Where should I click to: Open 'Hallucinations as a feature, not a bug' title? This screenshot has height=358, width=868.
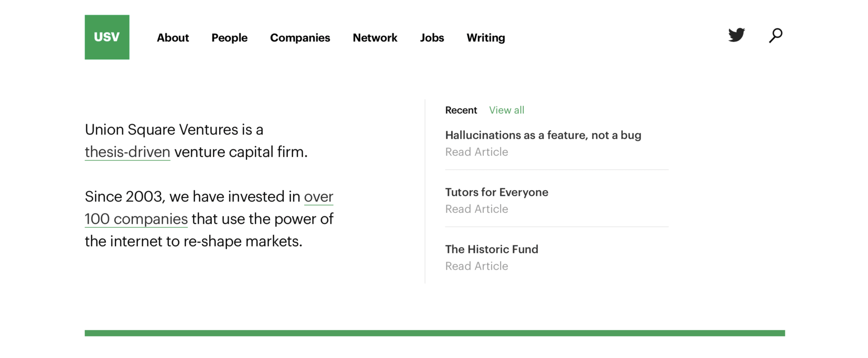pyautogui.click(x=543, y=135)
